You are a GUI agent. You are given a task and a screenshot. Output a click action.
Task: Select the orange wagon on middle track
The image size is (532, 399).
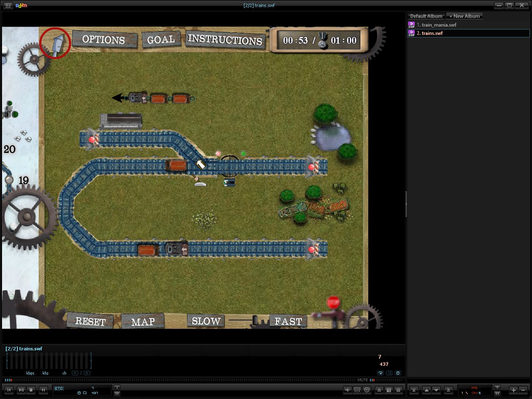coord(177,165)
